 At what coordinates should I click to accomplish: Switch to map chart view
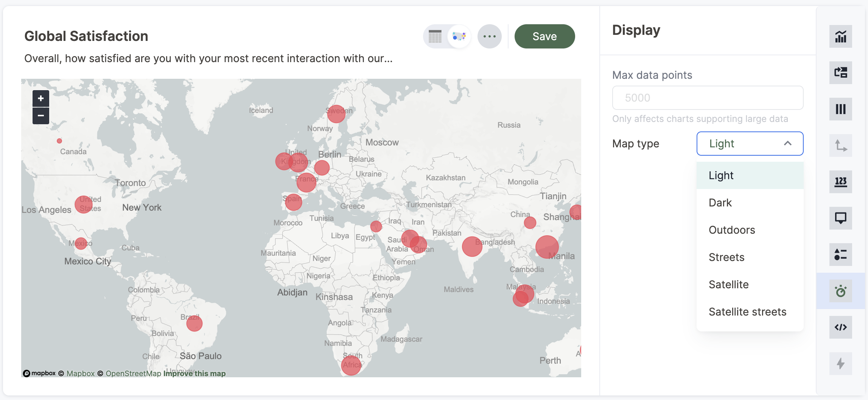(x=459, y=36)
